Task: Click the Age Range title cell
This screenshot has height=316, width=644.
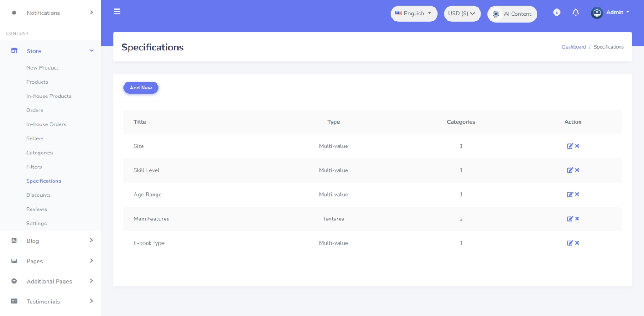Action: tap(147, 195)
